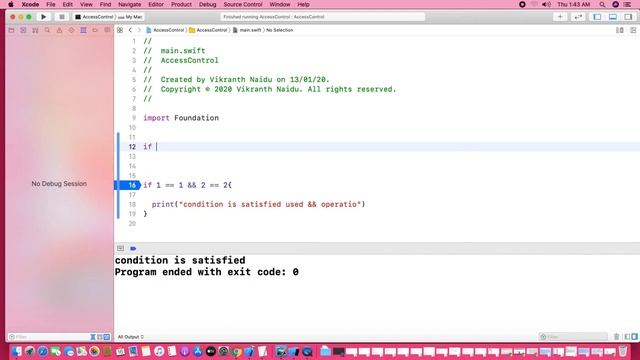This screenshot has height=360, width=640.
Task: Toggle the debug area visibility
Action: pos(613,17)
